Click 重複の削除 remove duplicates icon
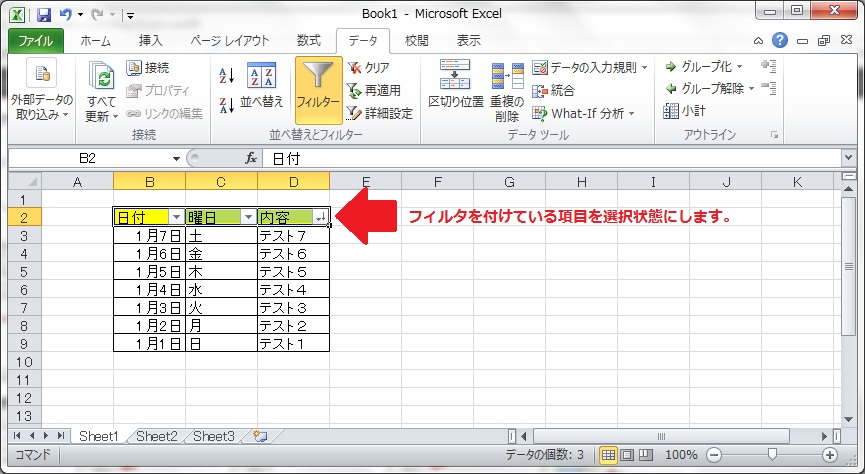Viewport: 865px width, 474px height. click(x=507, y=92)
